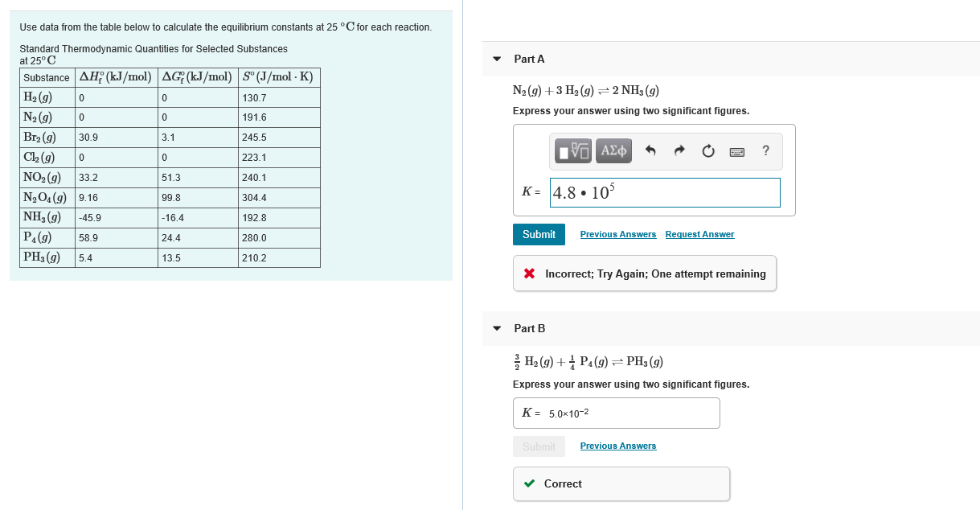Click the red X incorrect indicator
Viewport: 980px width, 510px height.
tap(528, 273)
